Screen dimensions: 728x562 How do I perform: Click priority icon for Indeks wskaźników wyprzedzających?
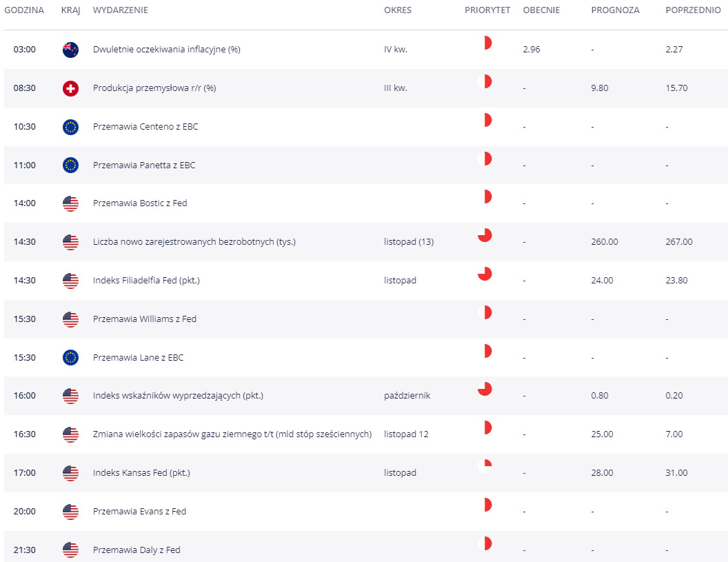485,389
